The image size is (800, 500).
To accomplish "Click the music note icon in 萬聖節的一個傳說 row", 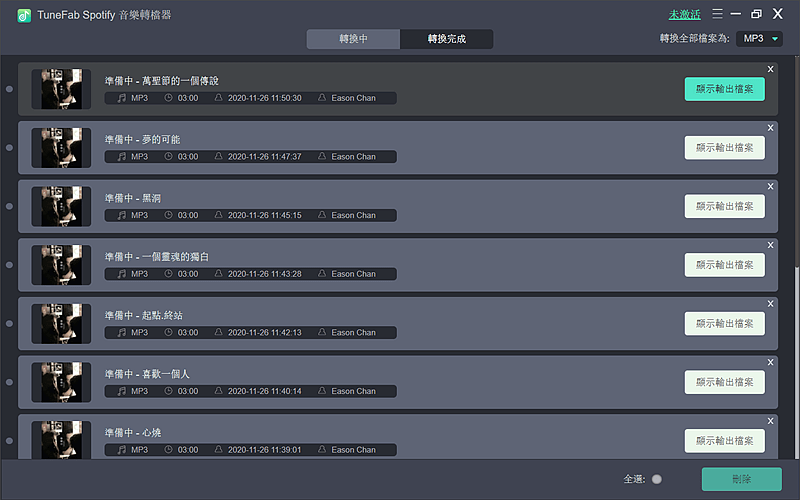I will click(121, 98).
